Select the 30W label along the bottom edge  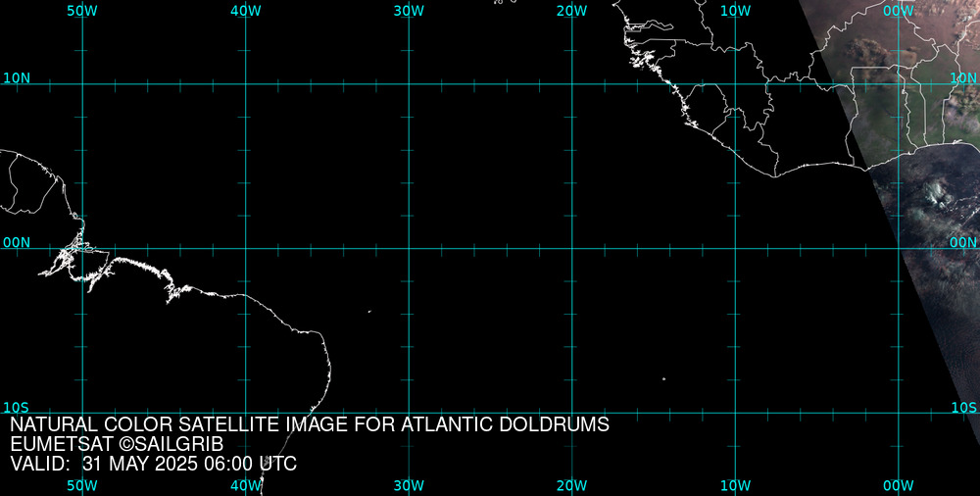409,486
